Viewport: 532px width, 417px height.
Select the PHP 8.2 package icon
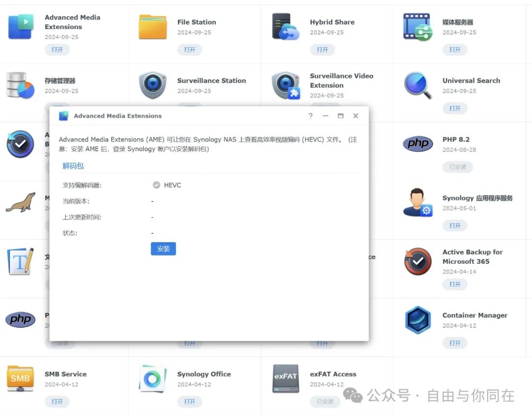pos(418,144)
